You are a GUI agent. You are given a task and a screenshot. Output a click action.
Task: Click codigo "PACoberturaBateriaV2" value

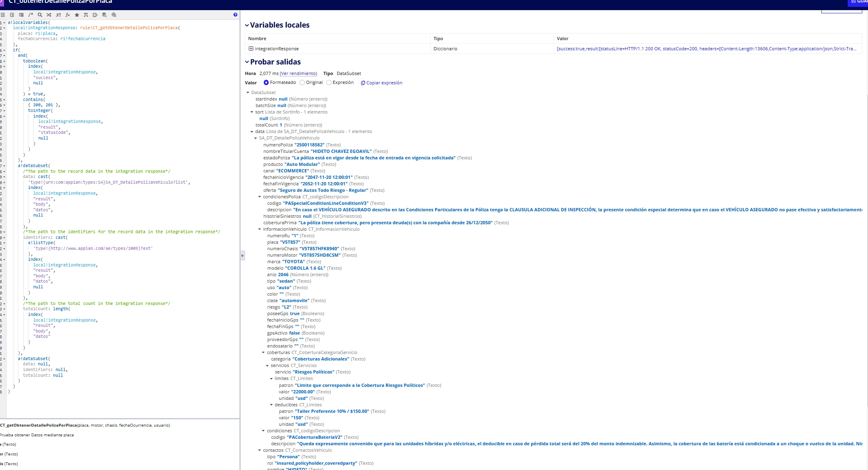[x=314, y=437]
